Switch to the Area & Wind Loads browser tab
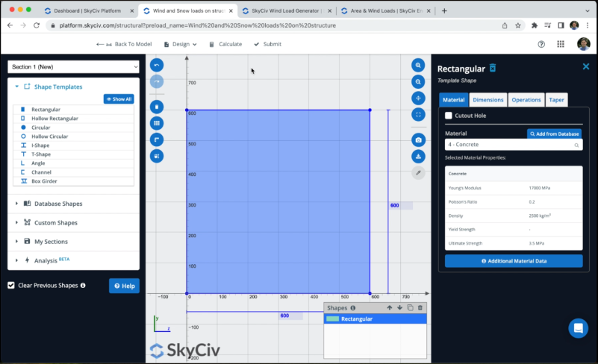The height and width of the screenshot is (364, 598). click(385, 10)
